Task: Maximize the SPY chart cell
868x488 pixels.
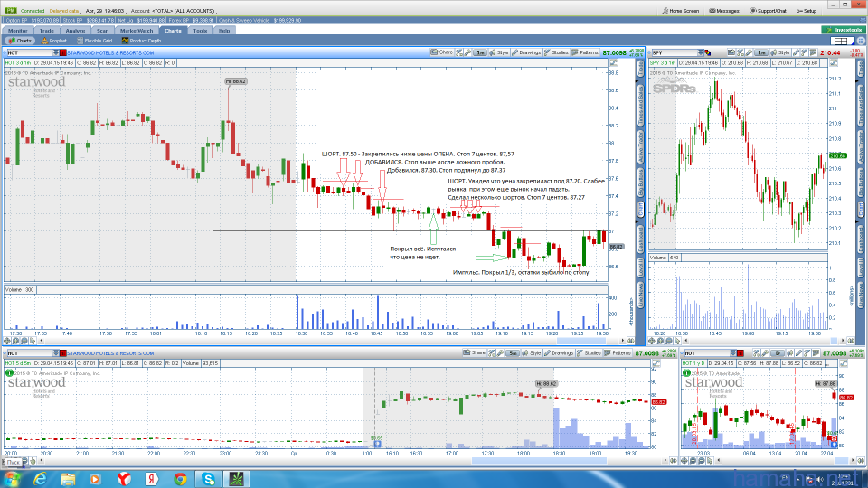Action: pyautogui.click(x=834, y=63)
